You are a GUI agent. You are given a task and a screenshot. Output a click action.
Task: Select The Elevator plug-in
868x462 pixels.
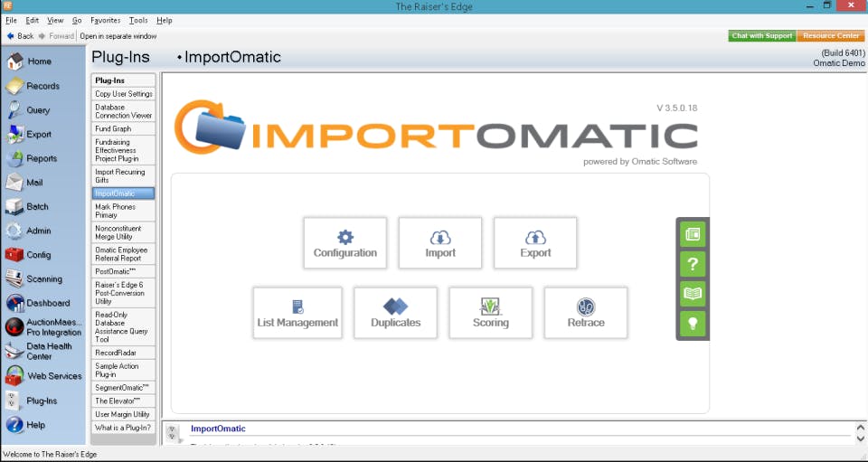124,401
